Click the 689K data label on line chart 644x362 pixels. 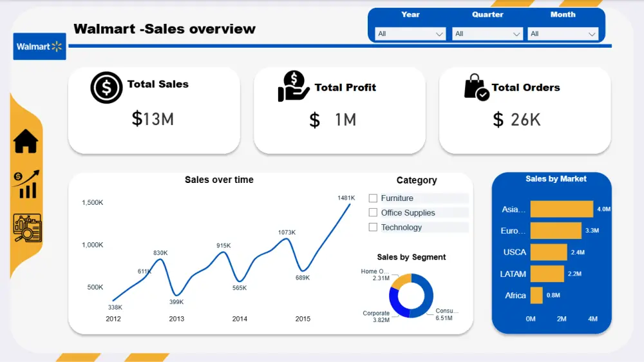click(x=303, y=278)
